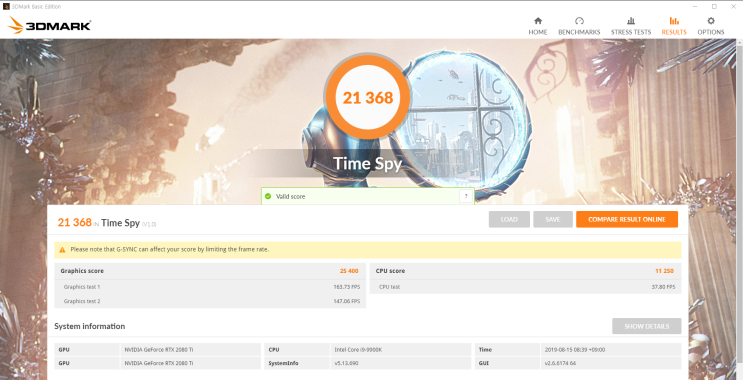This screenshot has height=380, width=743.
Task: Click the Valid score text
Action: coord(290,196)
